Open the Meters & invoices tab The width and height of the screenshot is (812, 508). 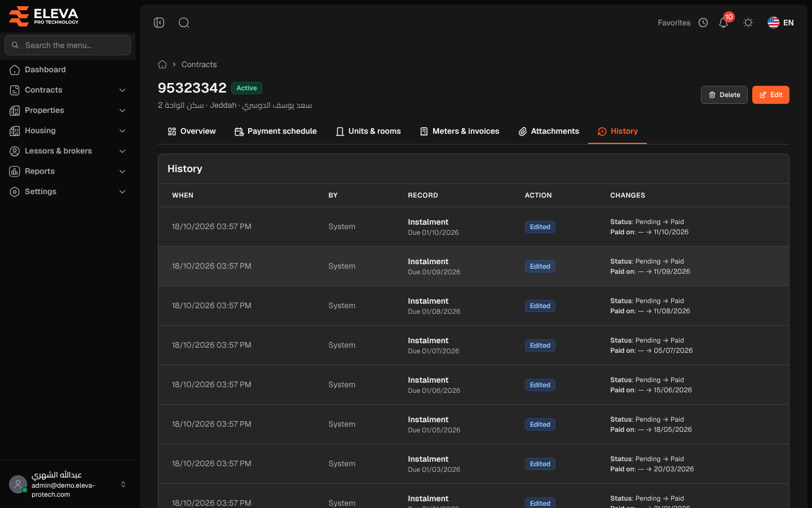(460, 132)
